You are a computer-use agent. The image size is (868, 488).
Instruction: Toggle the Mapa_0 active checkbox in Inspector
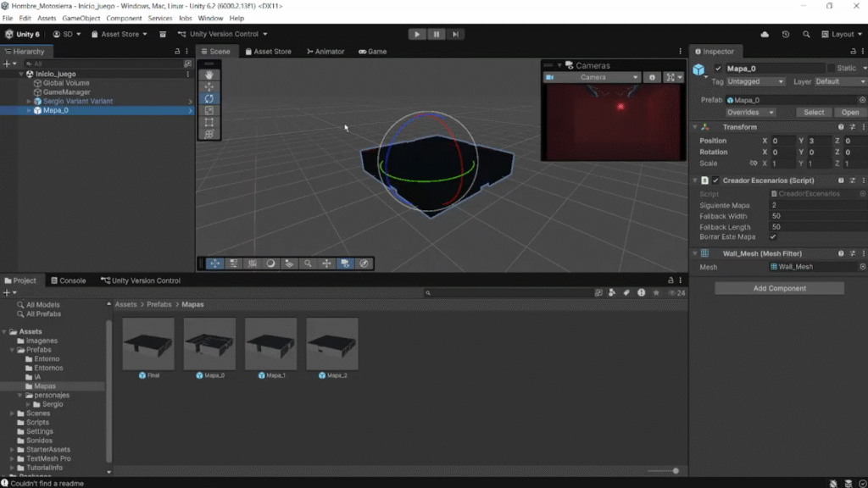(x=719, y=69)
